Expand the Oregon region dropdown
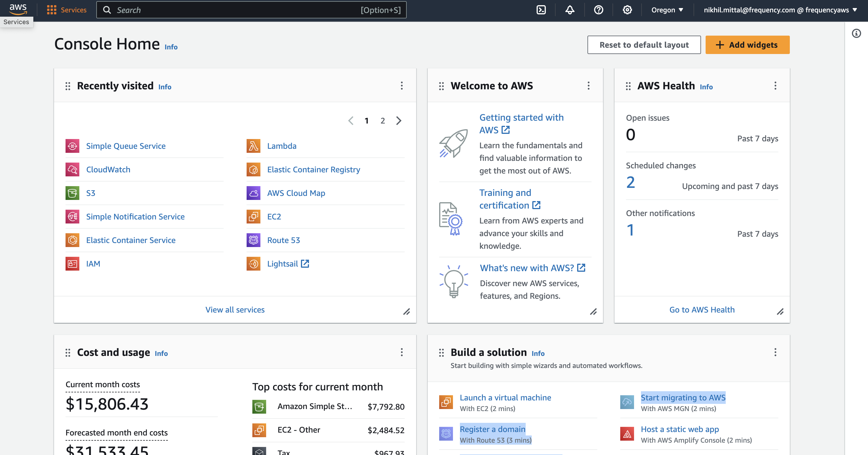The height and width of the screenshot is (455, 868). (667, 10)
